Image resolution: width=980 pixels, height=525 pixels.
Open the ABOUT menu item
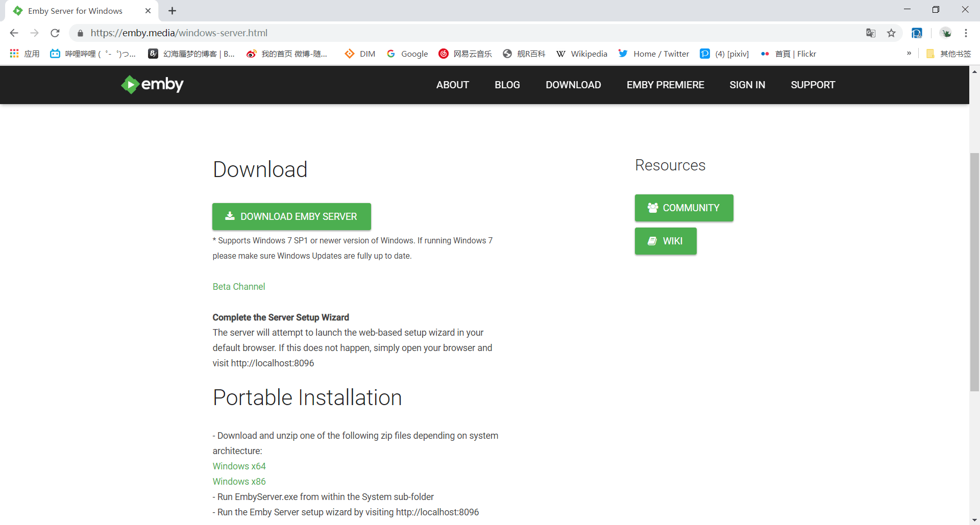coord(453,85)
